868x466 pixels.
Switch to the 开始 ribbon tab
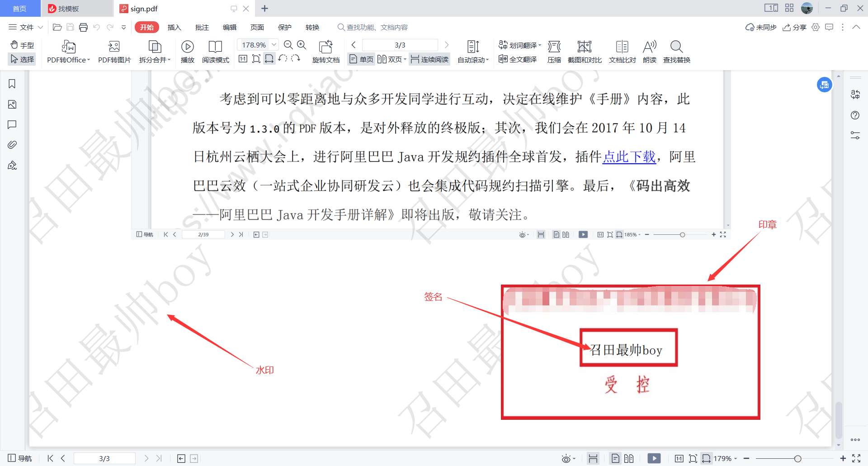[147, 27]
